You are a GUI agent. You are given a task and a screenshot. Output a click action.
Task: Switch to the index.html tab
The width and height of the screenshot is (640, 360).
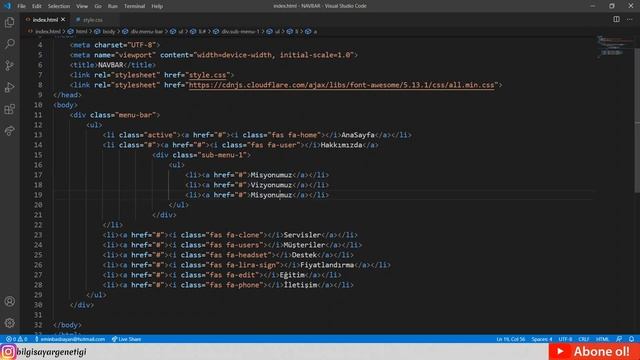pos(45,20)
